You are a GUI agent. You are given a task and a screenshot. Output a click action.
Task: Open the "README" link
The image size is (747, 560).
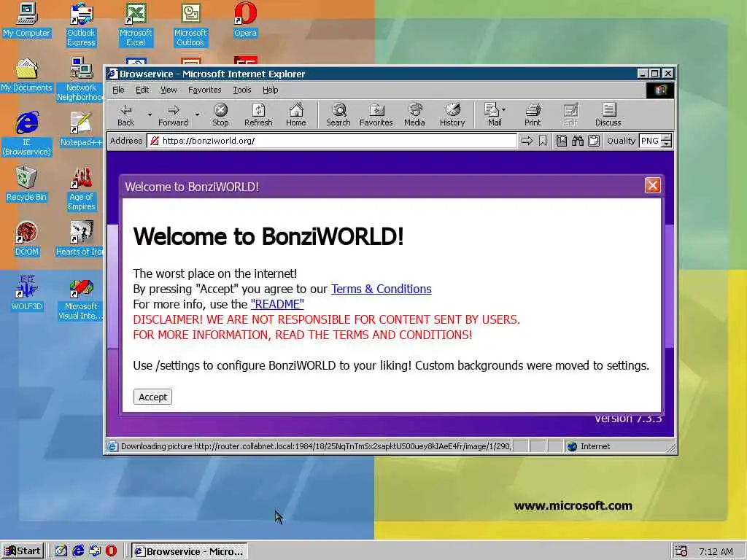point(277,304)
